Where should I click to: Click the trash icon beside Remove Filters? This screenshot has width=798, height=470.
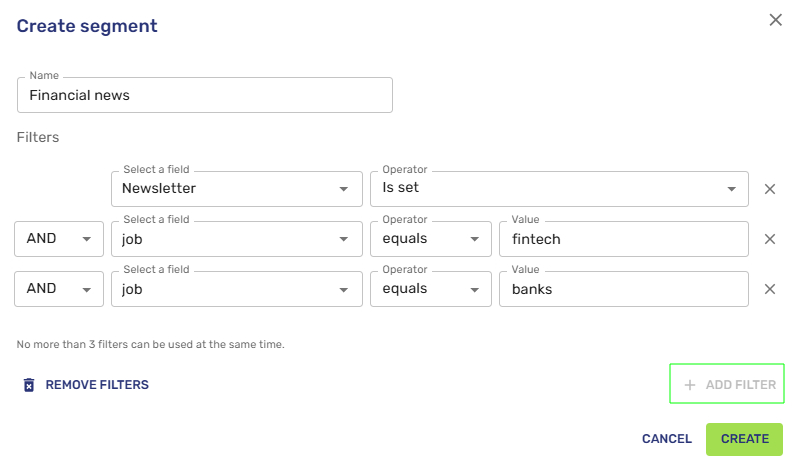pos(29,385)
